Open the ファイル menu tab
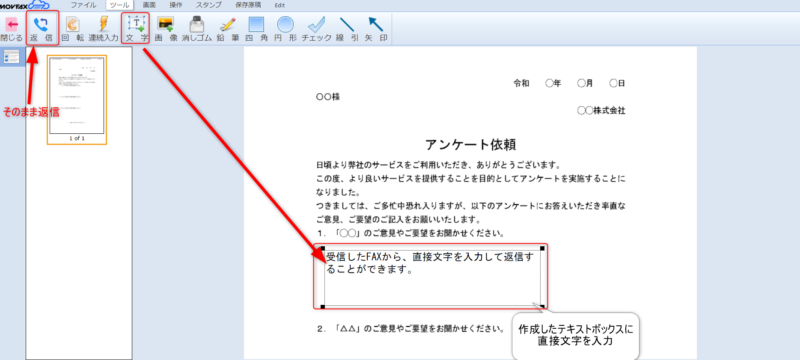This screenshot has height=360, width=800. tap(83, 5)
